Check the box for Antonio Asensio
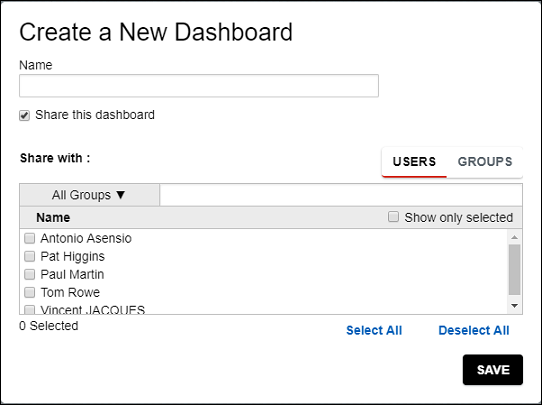The image size is (542, 405). (29, 238)
